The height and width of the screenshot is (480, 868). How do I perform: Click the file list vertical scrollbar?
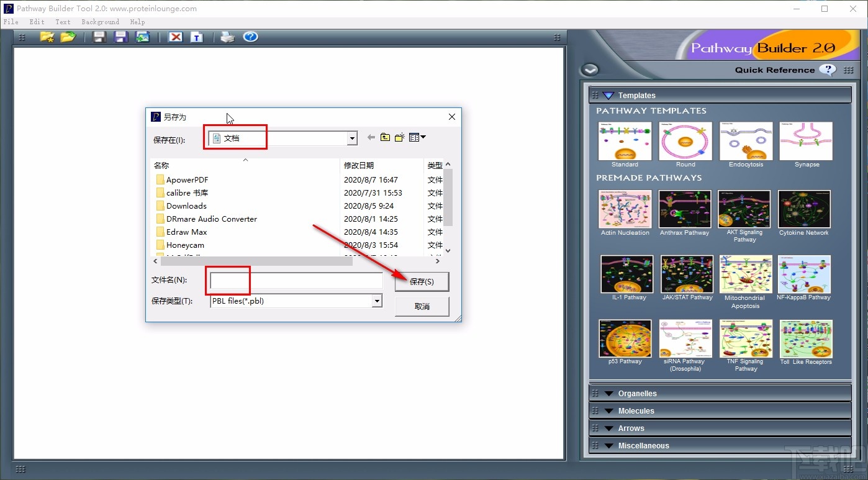(448, 197)
